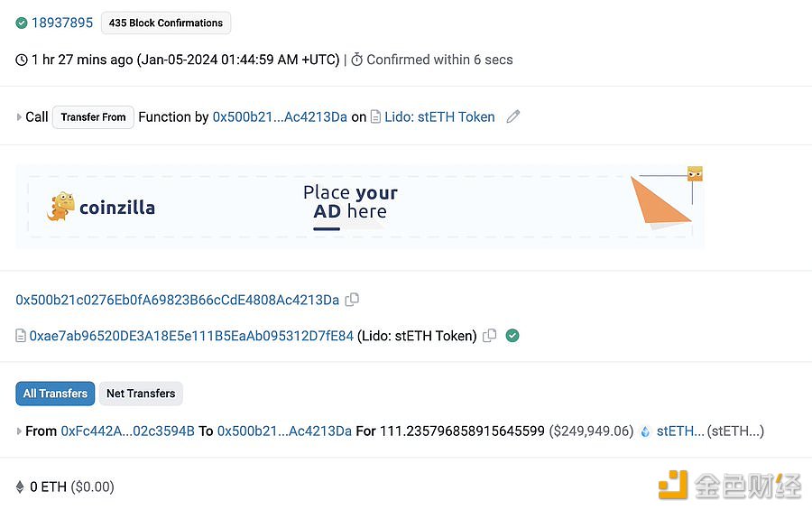Viewport: 812px width, 510px height.
Task: Click the pencil edit icon after Lido: stETH Token
Action: coord(512,116)
